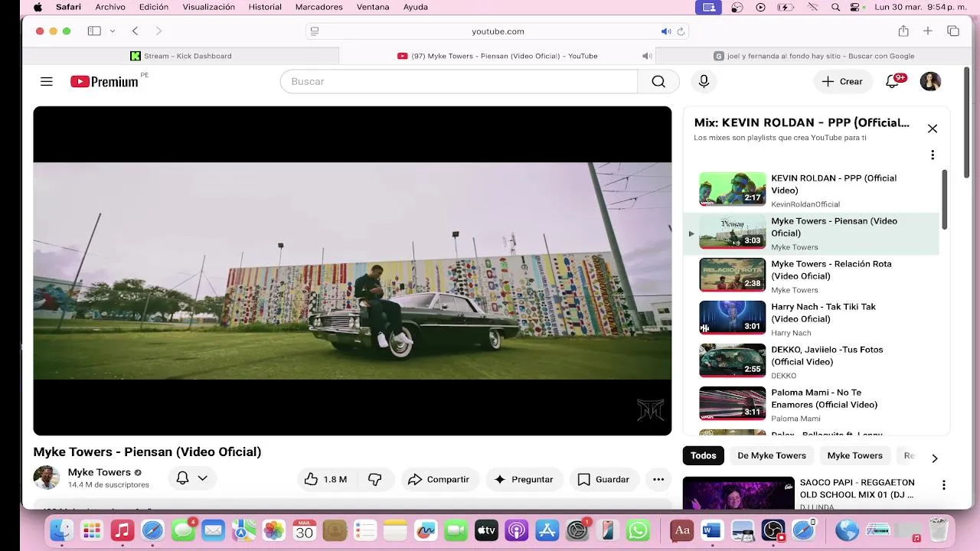This screenshot has height=551, width=980.
Task: Open options for SAOCO PAPI reggaeton mix
Action: (944, 485)
